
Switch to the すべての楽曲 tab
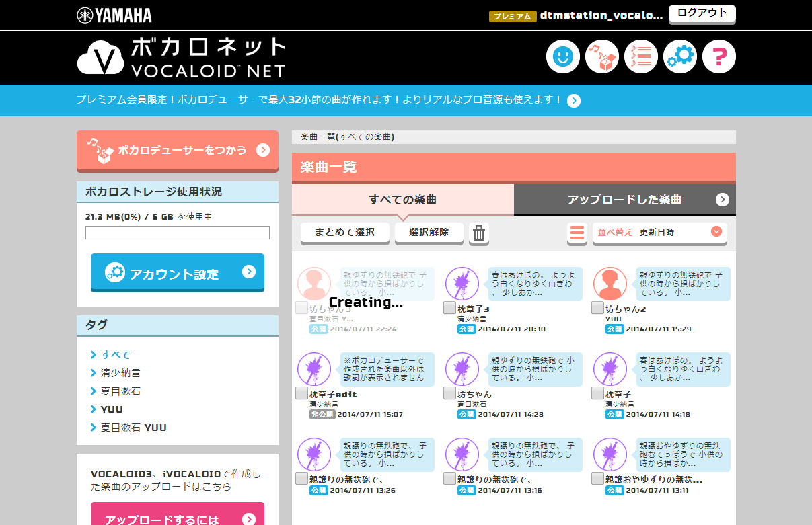(403, 200)
